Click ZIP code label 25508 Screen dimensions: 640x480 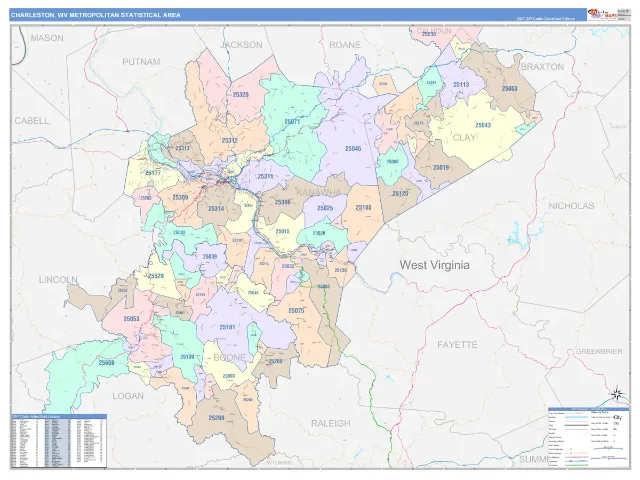point(107,362)
